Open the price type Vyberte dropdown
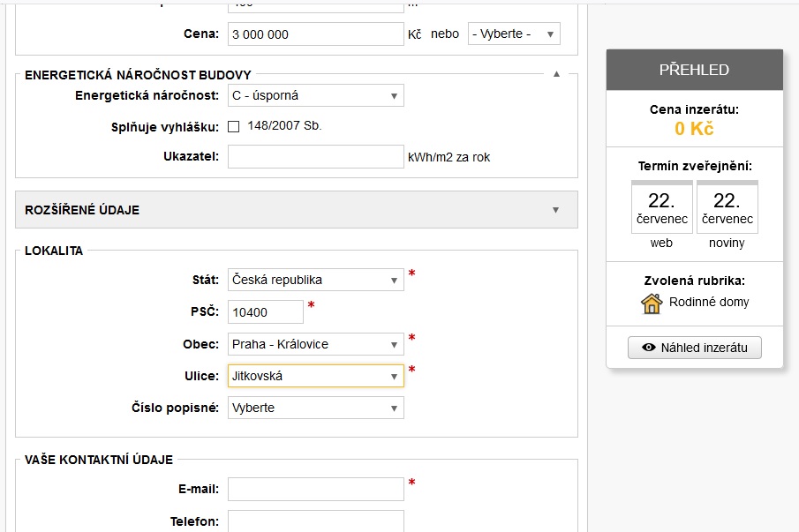 coord(514,34)
